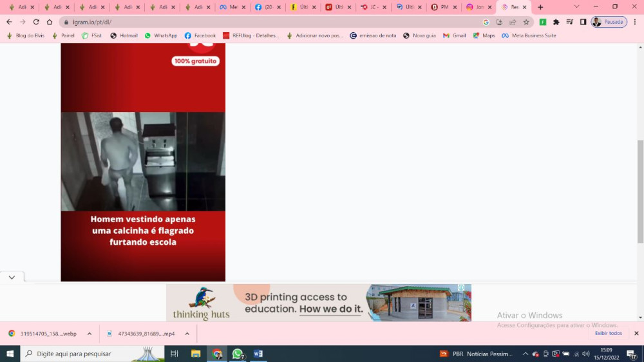Click the share page icon in address bar

tap(513, 22)
